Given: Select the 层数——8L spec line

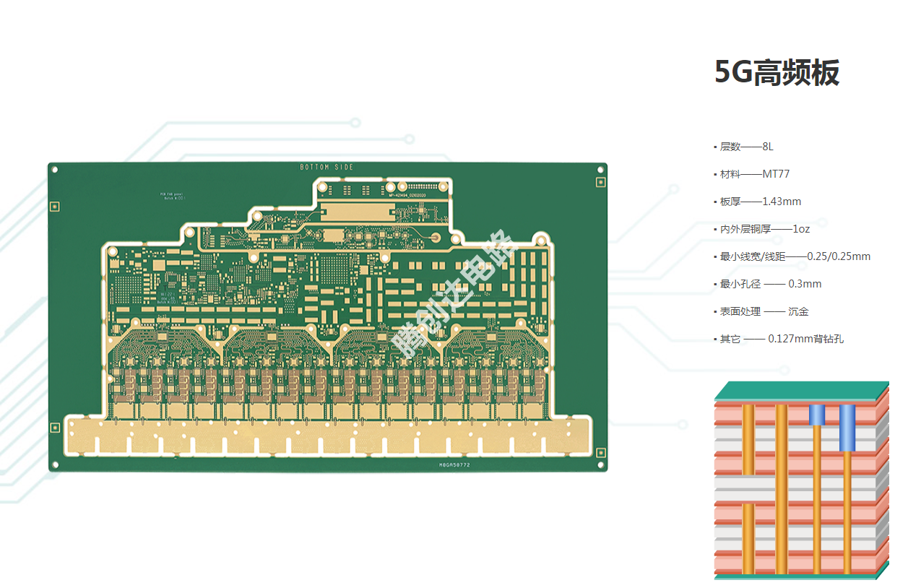Looking at the screenshot, I should (746, 147).
